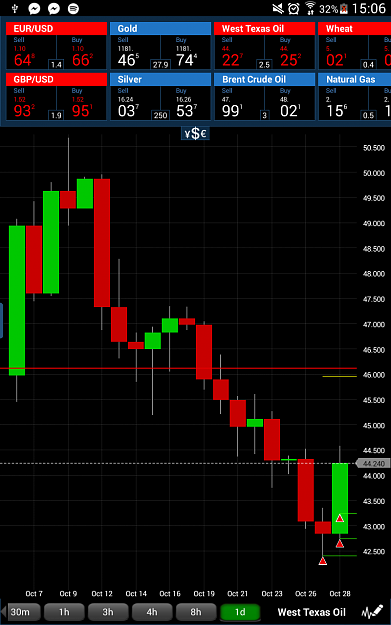391x625 pixels.
Task: Click the currency symbols ¥$€ handle
Action: [195, 133]
